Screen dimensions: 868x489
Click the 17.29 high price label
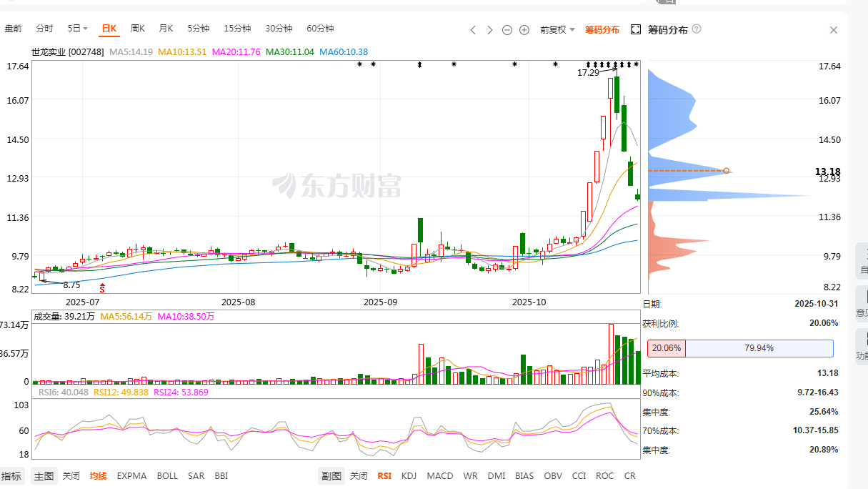[x=588, y=72]
